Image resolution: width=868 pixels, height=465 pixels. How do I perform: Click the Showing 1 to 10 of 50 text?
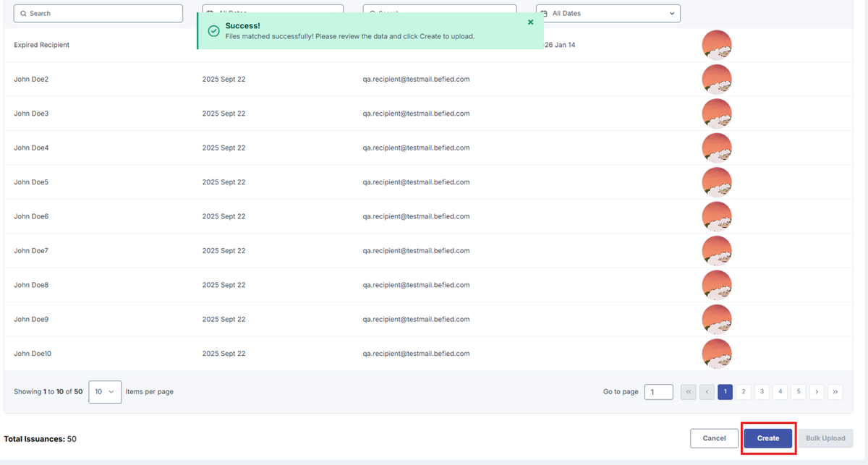click(x=48, y=392)
